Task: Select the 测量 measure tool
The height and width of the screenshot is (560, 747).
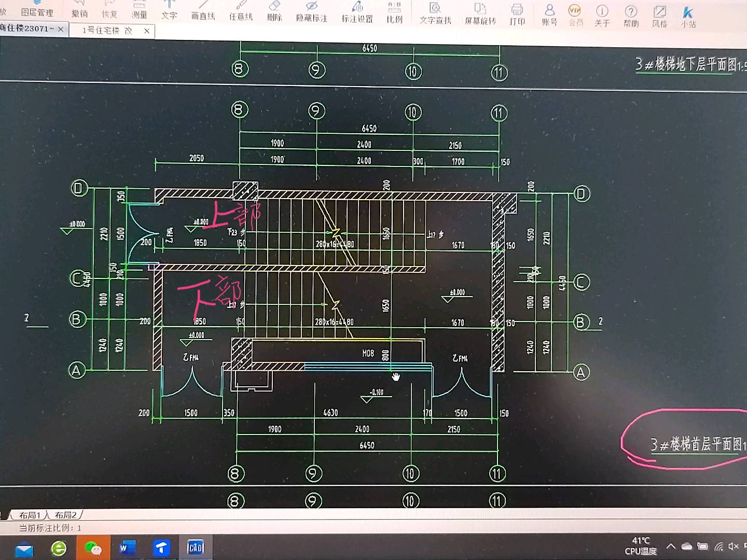Action: [139, 10]
